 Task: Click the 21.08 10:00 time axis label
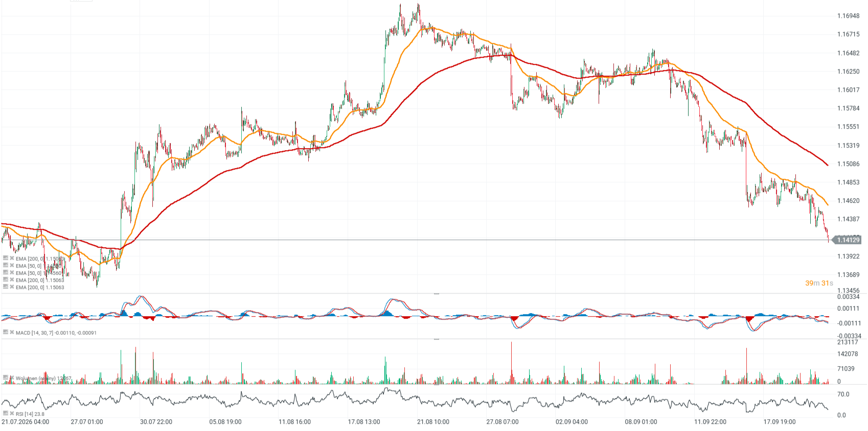(433, 422)
